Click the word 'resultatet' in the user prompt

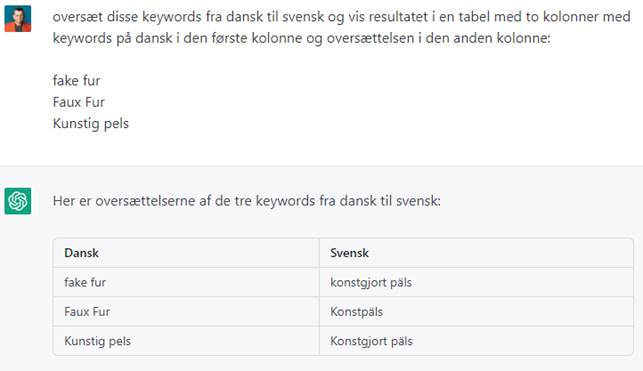[397, 17]
